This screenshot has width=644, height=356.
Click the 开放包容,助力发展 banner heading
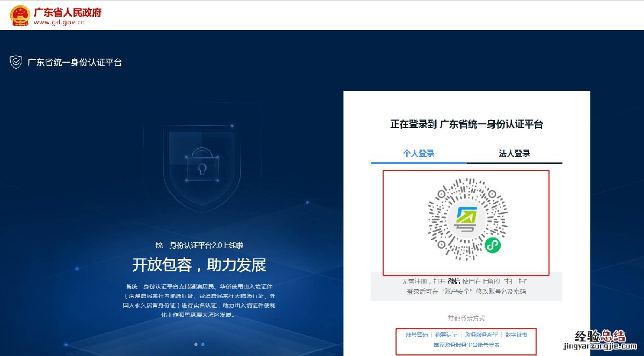click(199, 265)
